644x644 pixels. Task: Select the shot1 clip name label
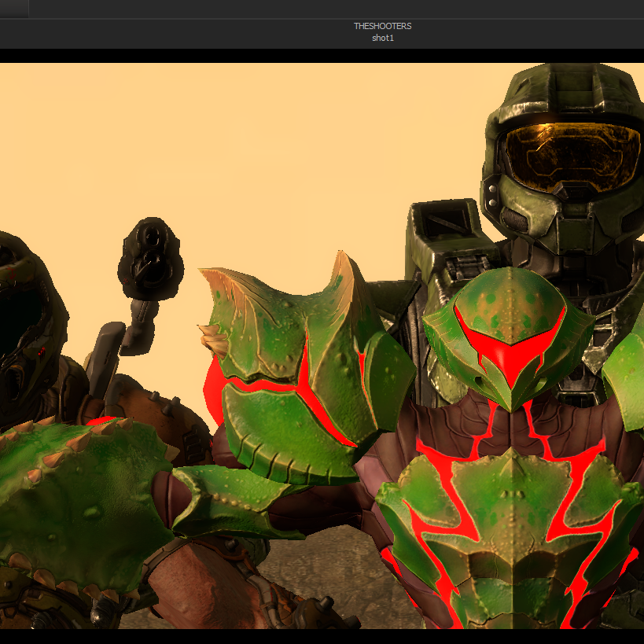383,38
